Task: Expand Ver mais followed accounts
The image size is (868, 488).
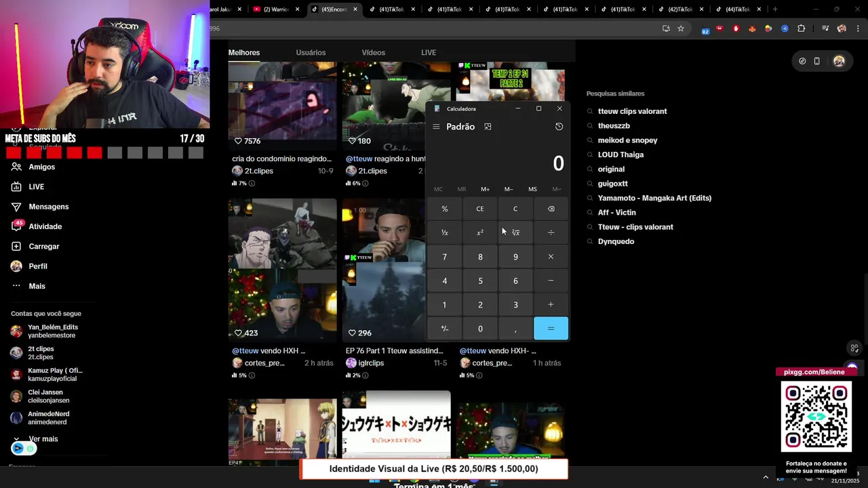Action: (x=43, y=439)
